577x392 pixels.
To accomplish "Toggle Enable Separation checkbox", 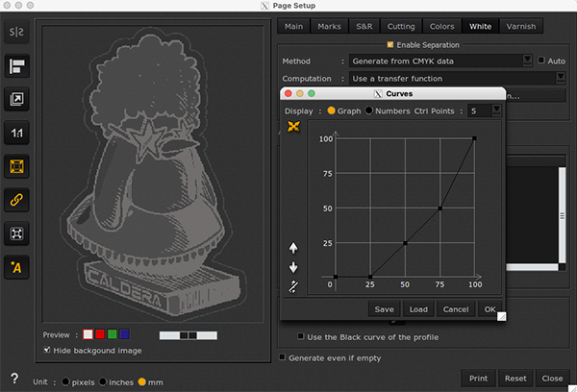I will point(390,44).
